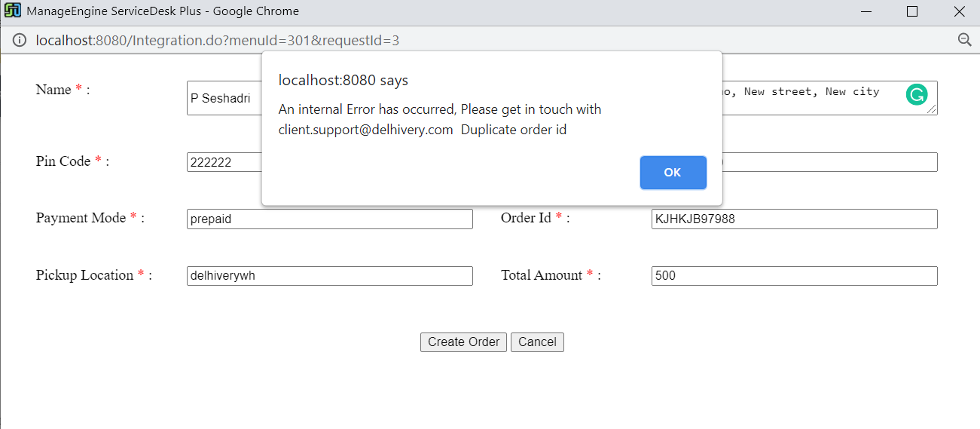Click the Order Id input field

(x=794, y=219)
